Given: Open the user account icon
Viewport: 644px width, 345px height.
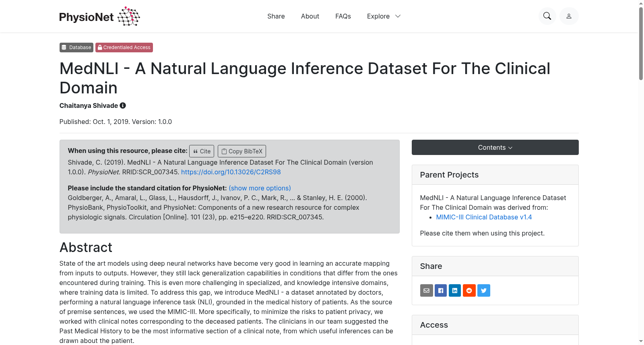Looking at the screenshot, I should pos(569,16).
